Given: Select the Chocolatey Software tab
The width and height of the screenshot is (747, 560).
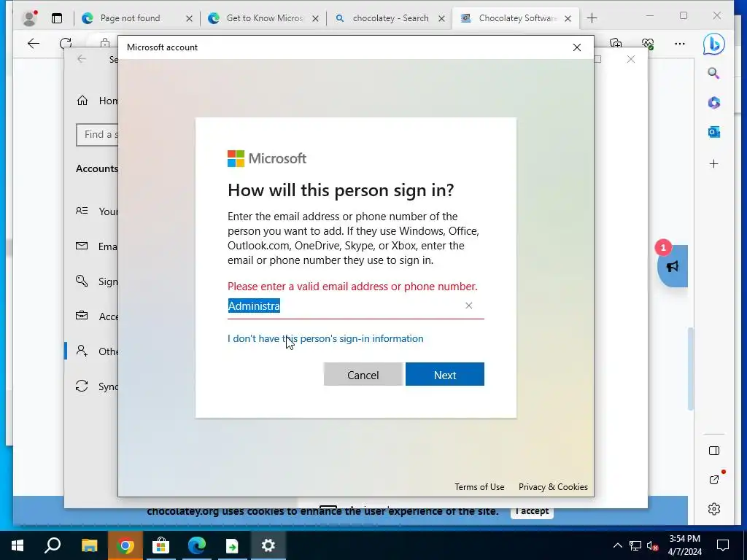Looking at the screenshot, I should point(517,18).
